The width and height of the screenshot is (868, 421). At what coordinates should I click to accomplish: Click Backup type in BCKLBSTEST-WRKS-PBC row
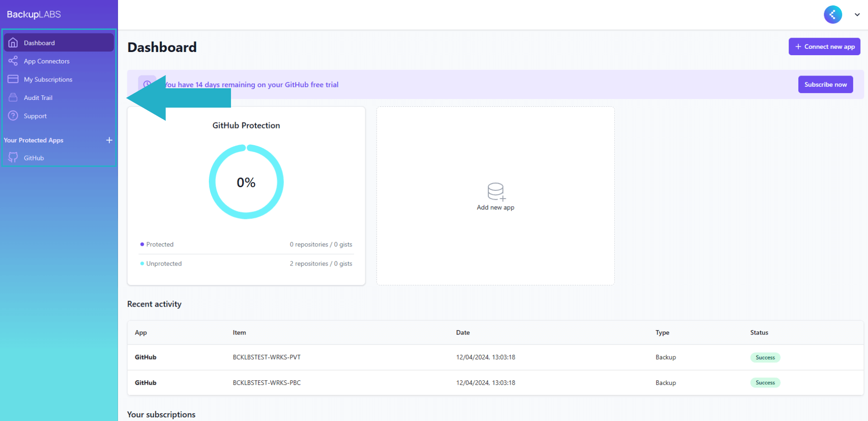(666, 383)
